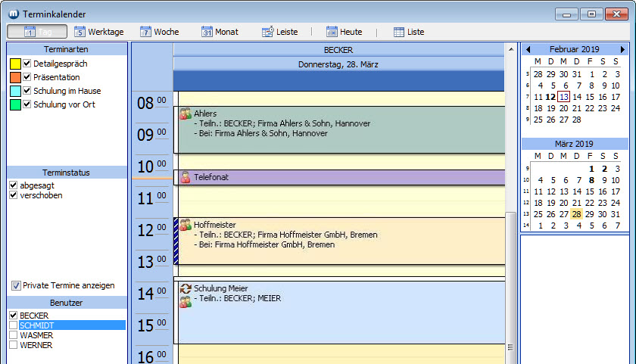The image size is (636, 364).
Task: Show the Monat month view
Action: coord(220,32)
